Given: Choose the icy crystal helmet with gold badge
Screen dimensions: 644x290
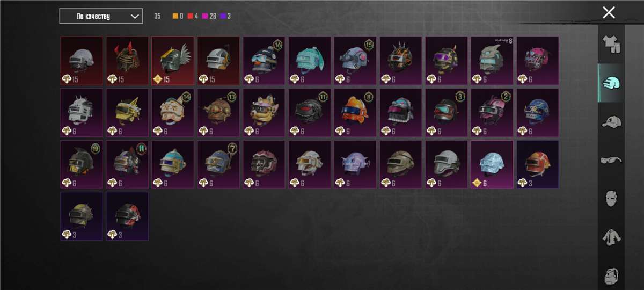Looking at the screenshot, I should (492, 165).
